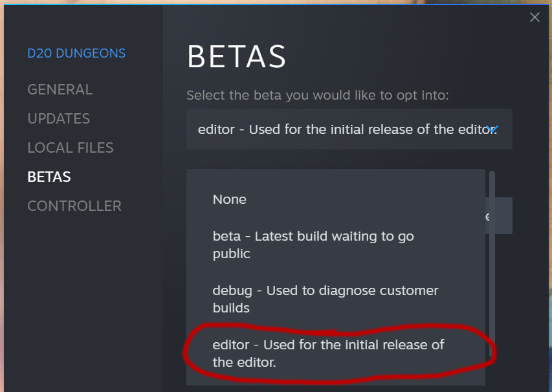Image resolution: width=552 pixels, height=392 pixels.
Task: Click the word public in beta option
Action: [x=231, y=254]
